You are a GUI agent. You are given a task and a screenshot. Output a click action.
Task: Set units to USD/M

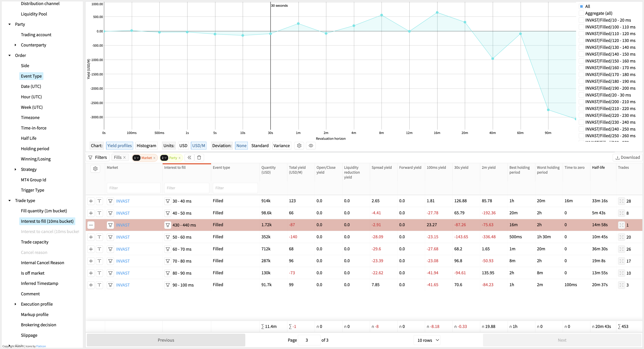[x=198, y=146]
